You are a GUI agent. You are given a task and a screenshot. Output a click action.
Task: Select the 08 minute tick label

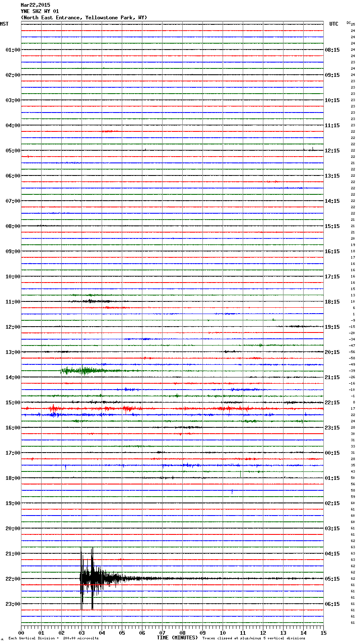pyautogui.click(x=182, y=633)
